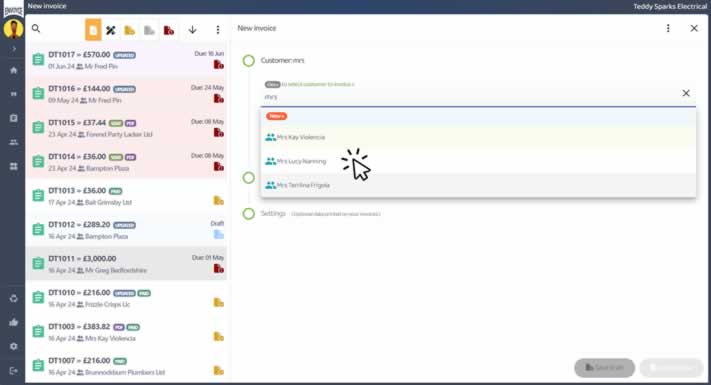
Task: Open invoice DT1014 for £36.00
Action: coord(127,162)
